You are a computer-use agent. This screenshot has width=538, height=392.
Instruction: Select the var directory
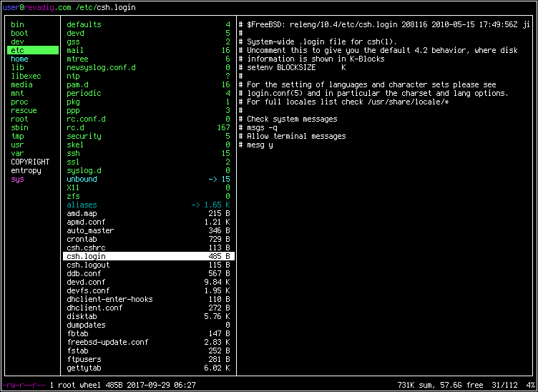[17, 153]
